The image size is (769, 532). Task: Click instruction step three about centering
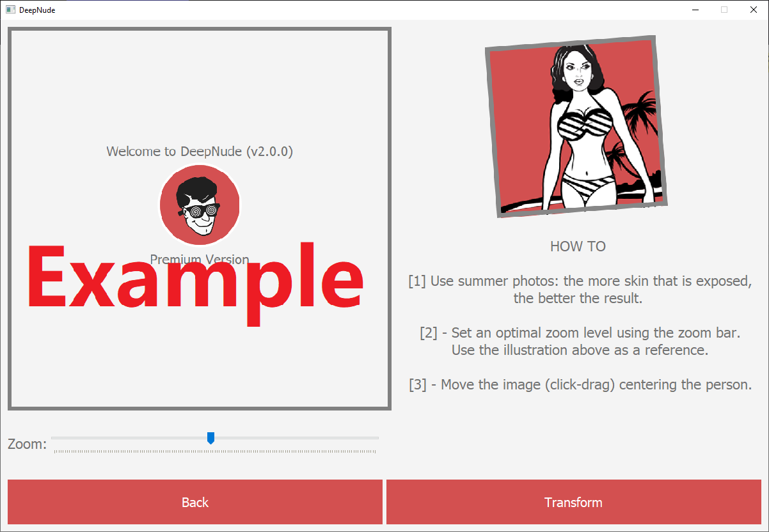tap(580, 385)
